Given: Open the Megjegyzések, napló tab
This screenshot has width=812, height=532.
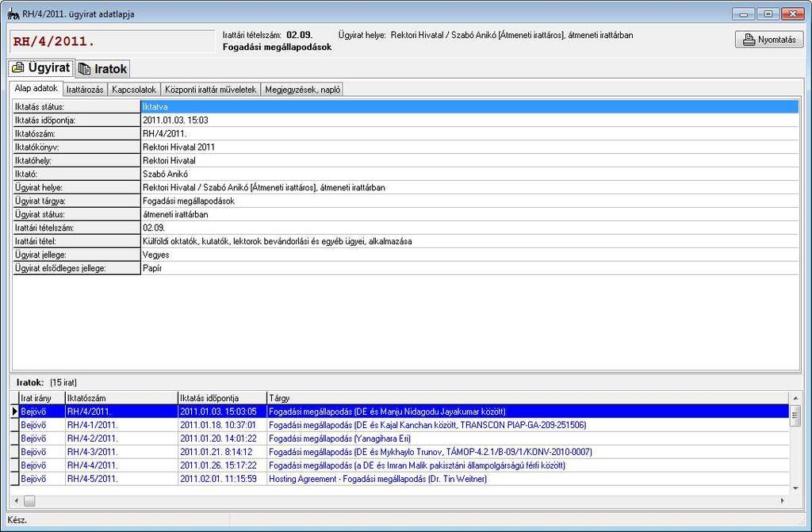Looking at the screenshot, I should pos(302,90).
